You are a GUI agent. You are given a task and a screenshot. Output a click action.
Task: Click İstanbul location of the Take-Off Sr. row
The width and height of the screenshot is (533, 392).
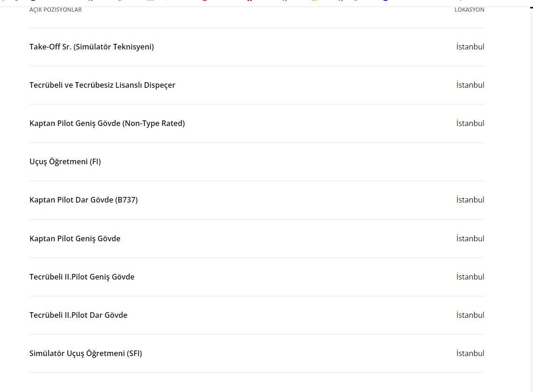470,47
